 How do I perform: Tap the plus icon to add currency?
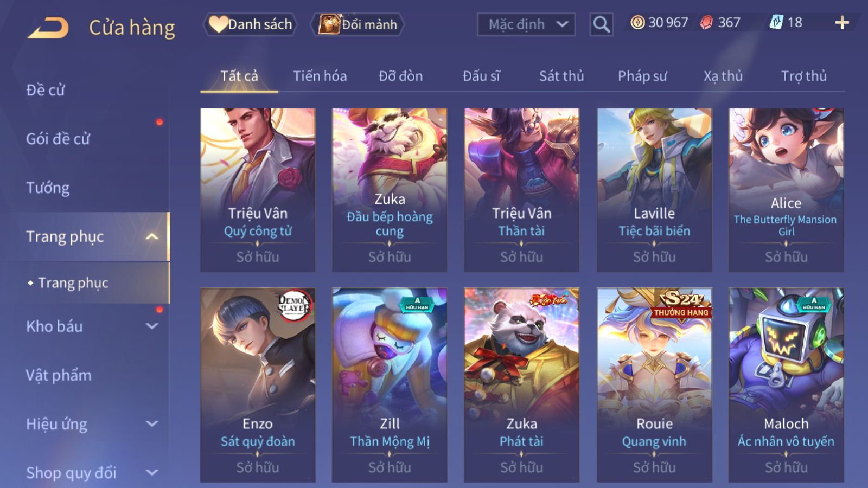point(842,23)
